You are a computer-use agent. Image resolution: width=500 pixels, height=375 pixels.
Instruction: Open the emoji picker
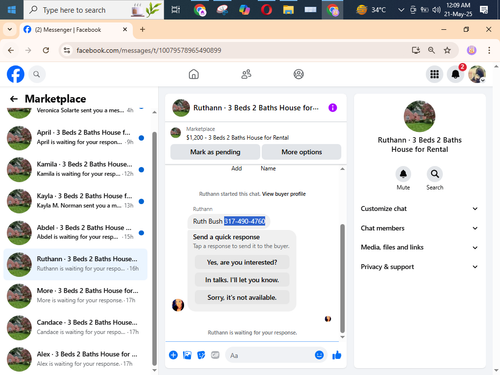[319, 355]
